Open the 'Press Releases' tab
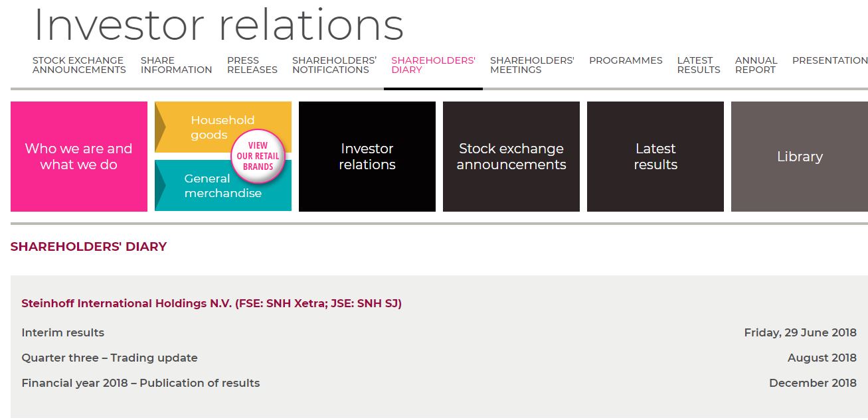The width and height of the screenshot is (868, 420). pos(252,64)
